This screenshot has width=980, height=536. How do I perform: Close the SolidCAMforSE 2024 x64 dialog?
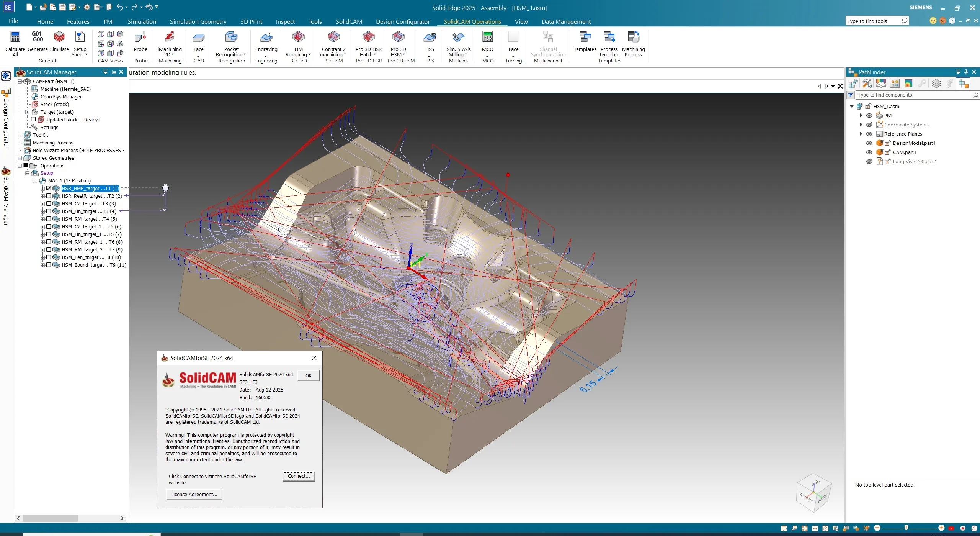click(x=314, y=358)
